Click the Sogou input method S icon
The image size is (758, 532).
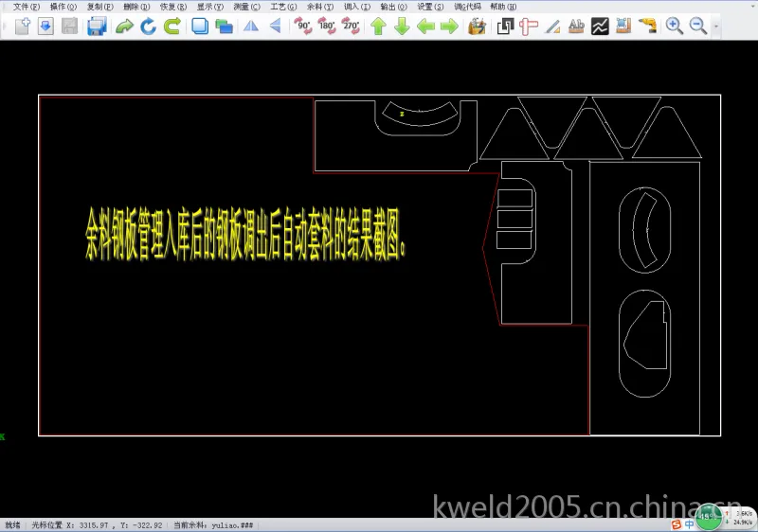676,524
